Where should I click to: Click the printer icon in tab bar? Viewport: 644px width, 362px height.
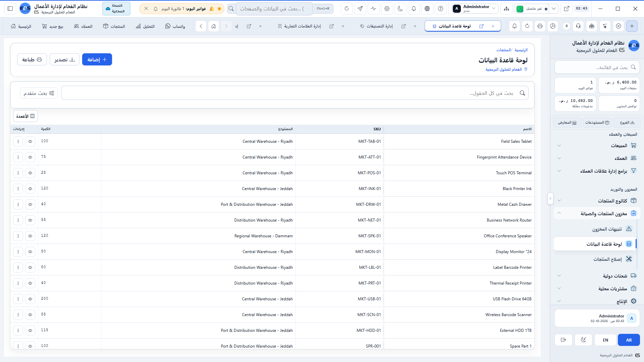pos(540,26)
